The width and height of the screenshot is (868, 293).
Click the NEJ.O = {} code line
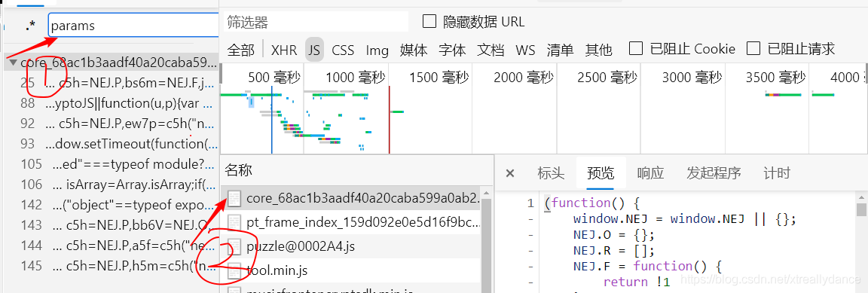coord(614,234)
